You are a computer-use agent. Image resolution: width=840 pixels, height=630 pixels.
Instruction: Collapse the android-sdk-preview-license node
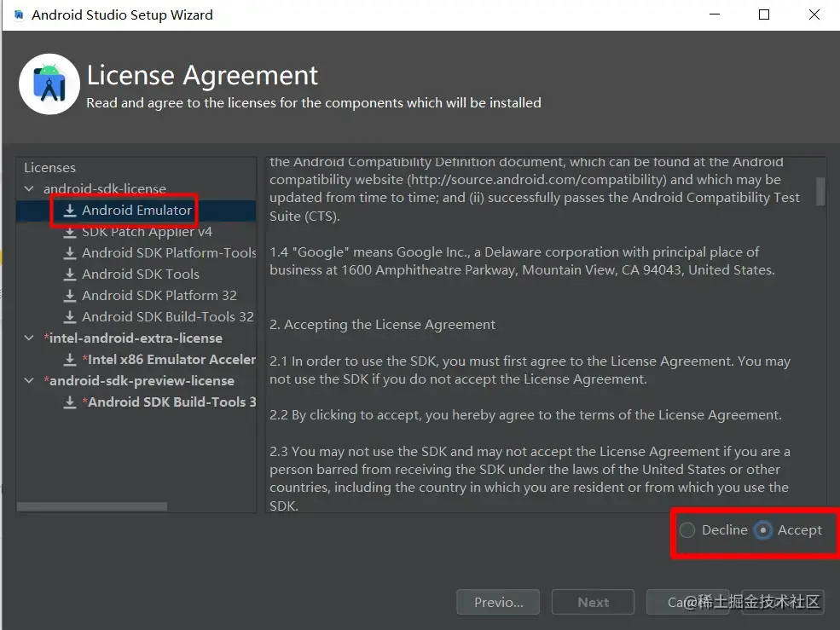coord(30,381)
